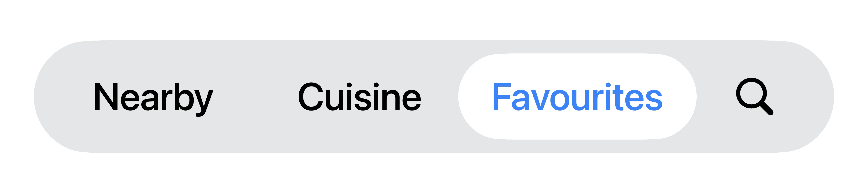This screenshot has height=193, width=868.
Task: Select the white Favourites pill
Action: [x=577, y=96]
